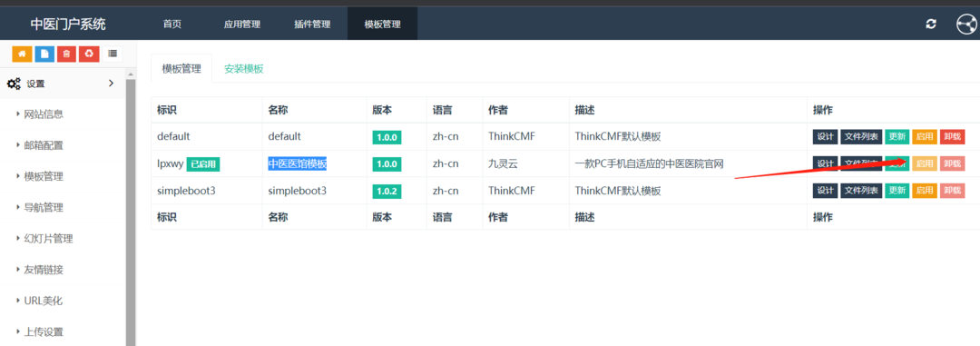
Task: Click 启用 button for default template
Action: tap(925, 136)
